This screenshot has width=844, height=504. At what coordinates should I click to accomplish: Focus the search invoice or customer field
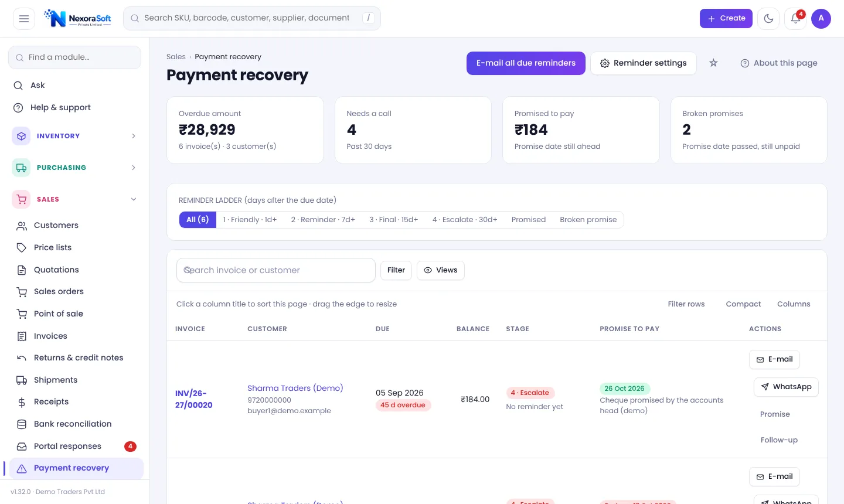click(276, 270)
